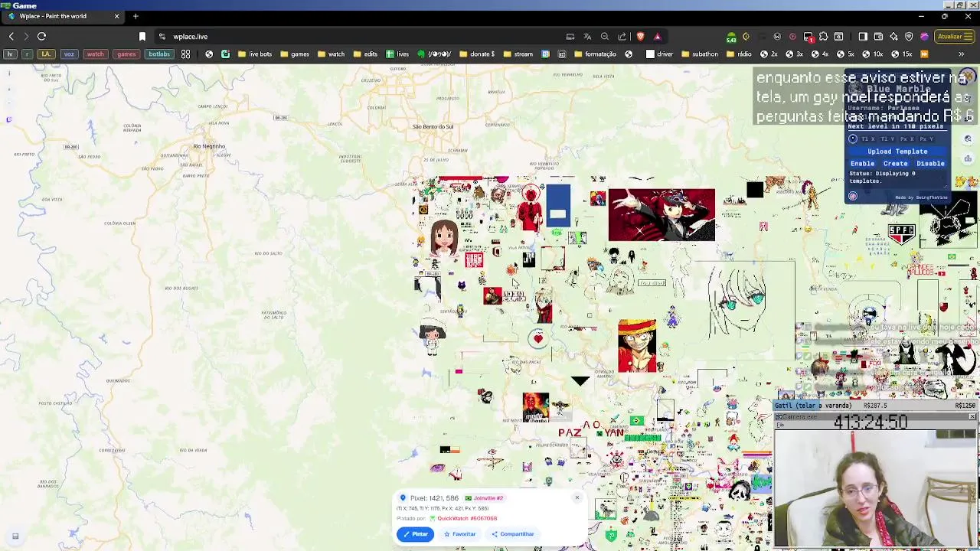Close the pixel info popup
980x551 pixels.
pos(577,498)
